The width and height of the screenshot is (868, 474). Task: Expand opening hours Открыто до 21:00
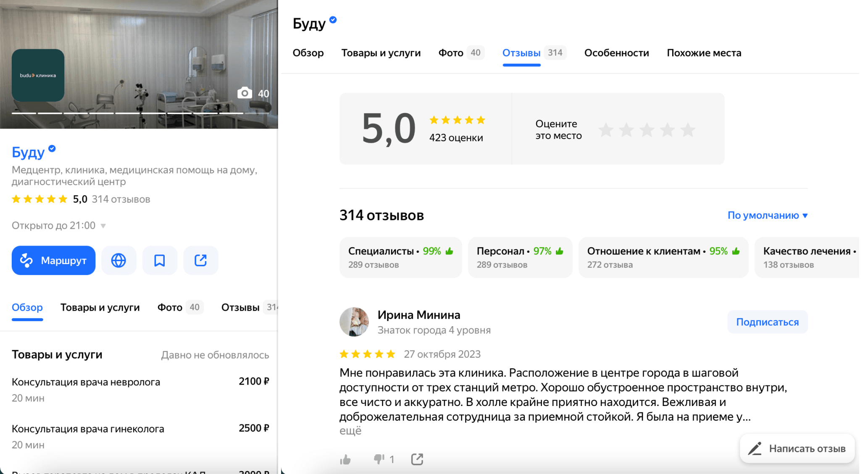59,225
